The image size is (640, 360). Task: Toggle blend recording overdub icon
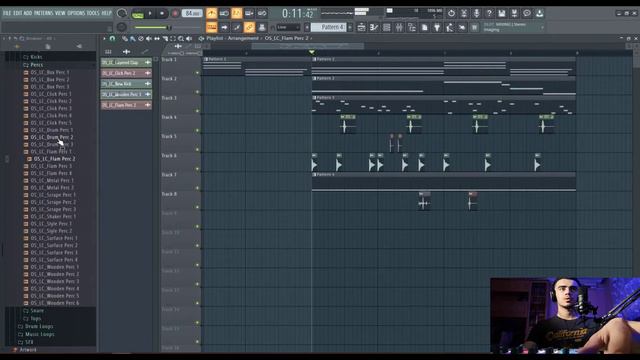(x=249, y=13)
